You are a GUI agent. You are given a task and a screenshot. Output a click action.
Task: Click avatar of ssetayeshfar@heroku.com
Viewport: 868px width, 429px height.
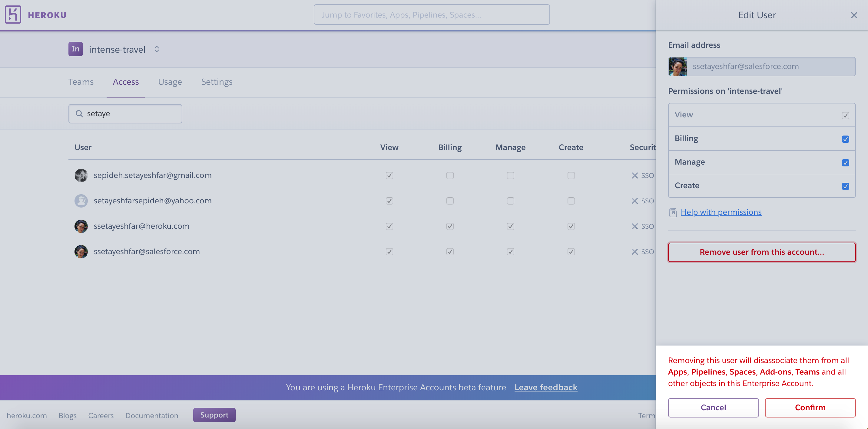[x=81, y=226]
